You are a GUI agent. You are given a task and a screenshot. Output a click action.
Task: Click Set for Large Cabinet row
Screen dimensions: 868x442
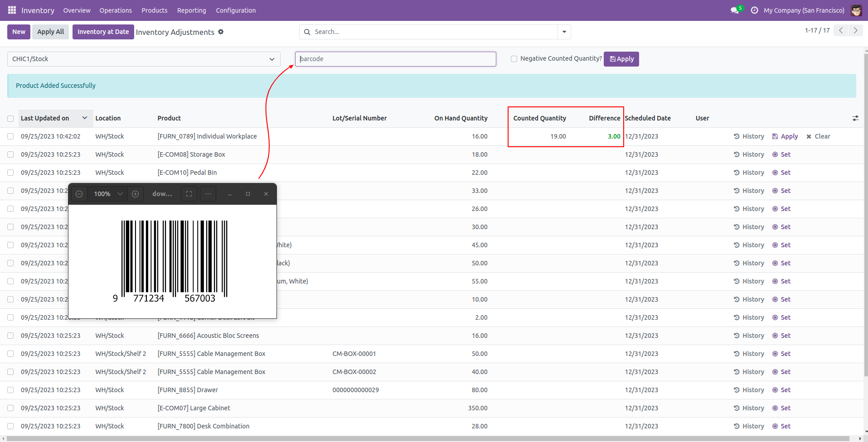[x=781, y=408]
